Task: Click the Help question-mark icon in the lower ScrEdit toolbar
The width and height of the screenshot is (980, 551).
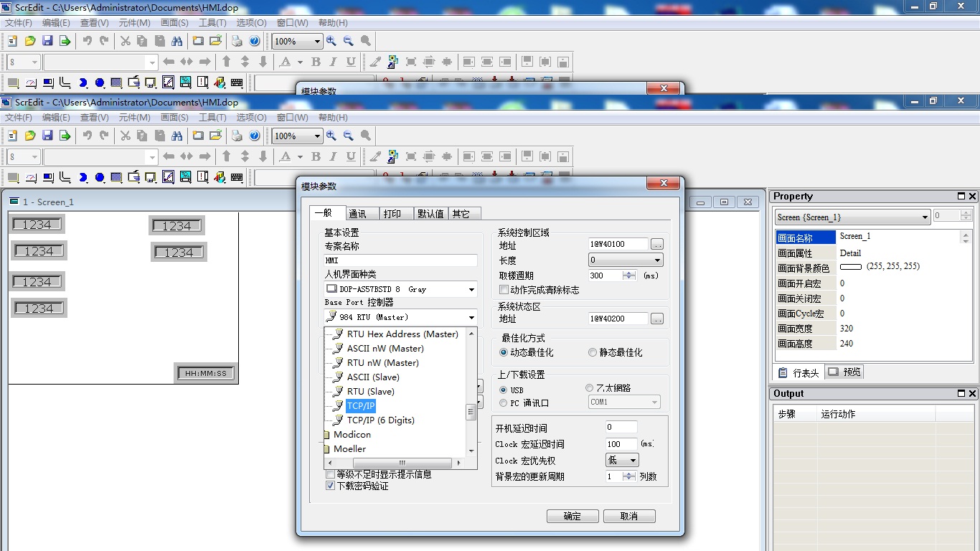Action: click(x=254, y=136)
